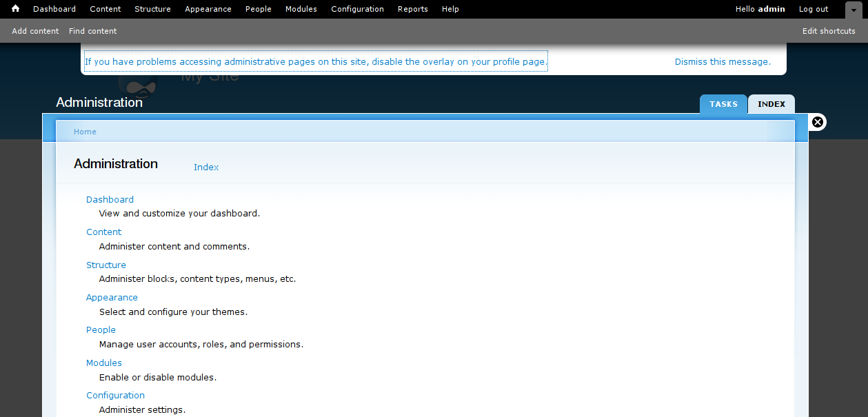
Task: Open Content in the top admin menu
Action: (105, 9)
